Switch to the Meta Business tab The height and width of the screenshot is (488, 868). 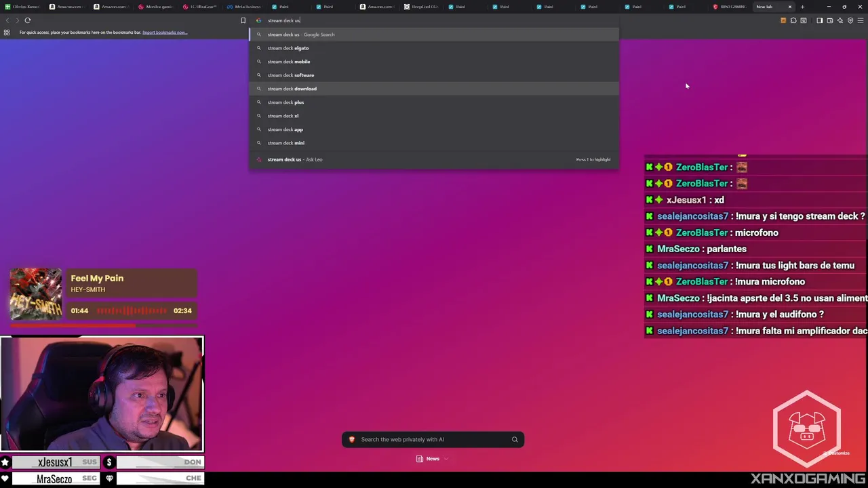tap(243, 7)
